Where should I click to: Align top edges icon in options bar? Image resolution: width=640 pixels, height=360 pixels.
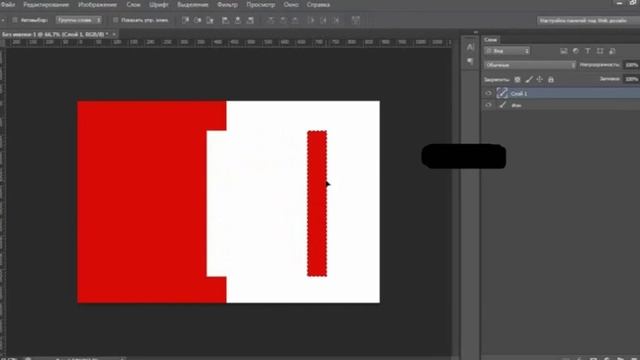click(x=185, y=20)
